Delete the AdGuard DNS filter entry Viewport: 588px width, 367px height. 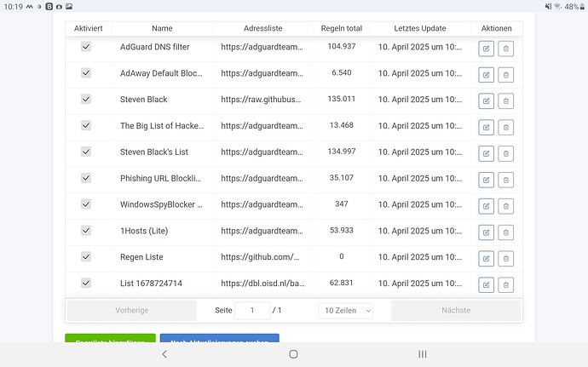(505, 49)
